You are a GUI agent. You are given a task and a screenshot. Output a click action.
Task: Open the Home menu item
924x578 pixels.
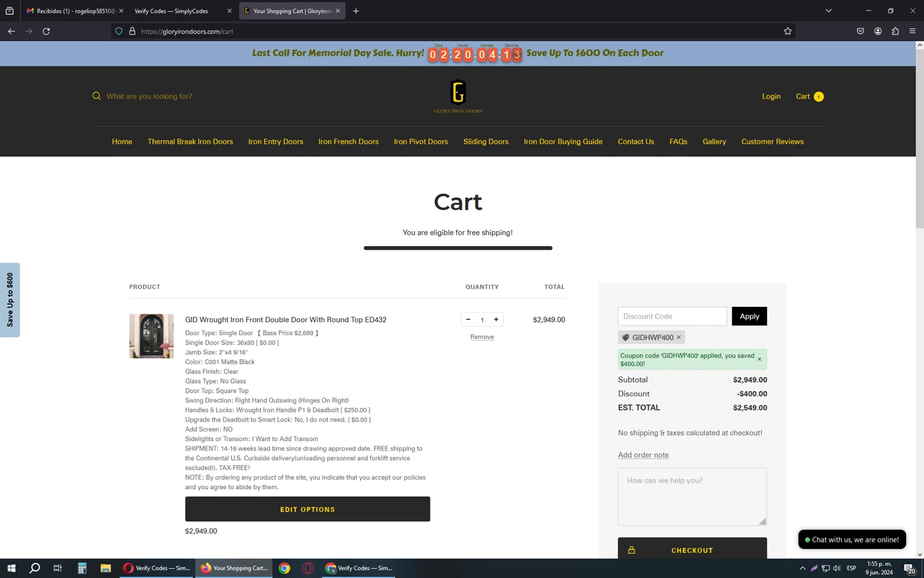point(122,142)
